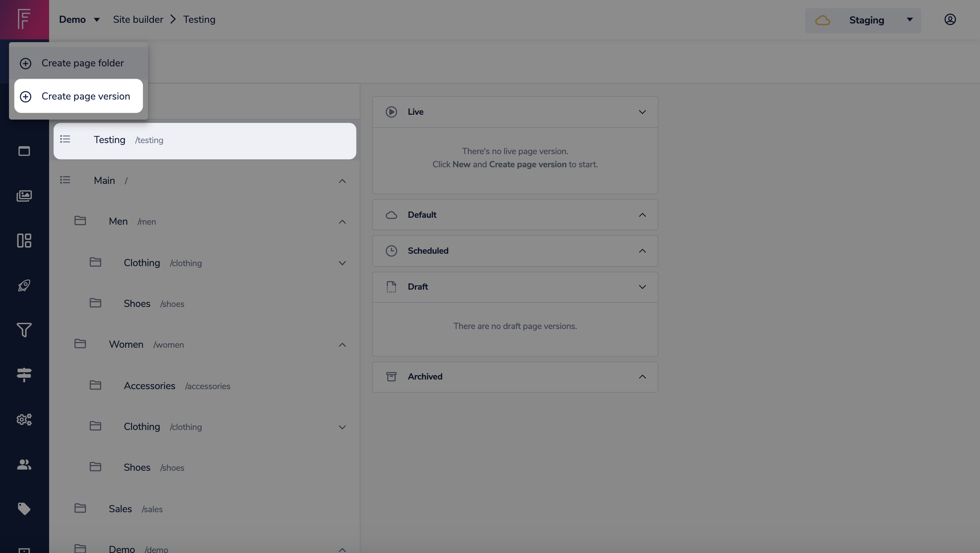980x553 pixels.
Task: Click the Frontastic logo at top left
Action: click(x=24, y=19)
